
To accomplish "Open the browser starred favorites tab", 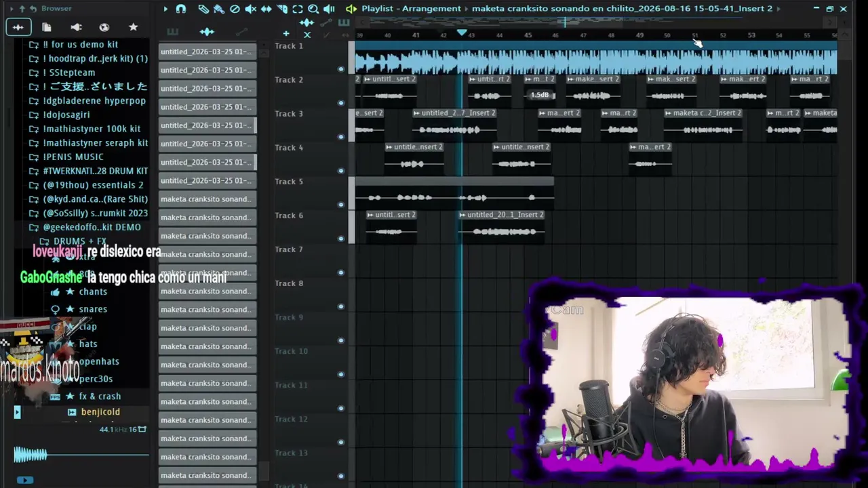I will [134, 27].
